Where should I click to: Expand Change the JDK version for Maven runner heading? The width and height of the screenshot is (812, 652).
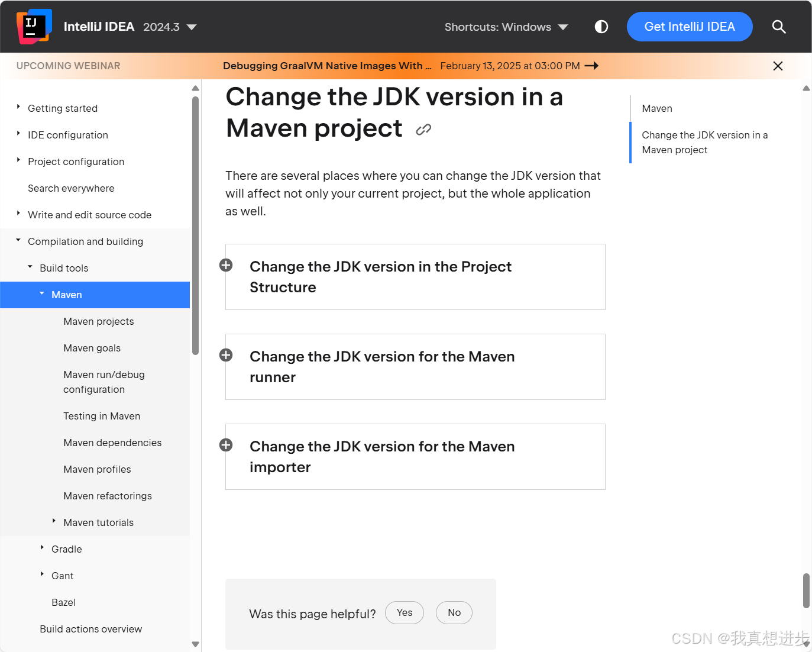pyautogui.click(x=382, y=367)
